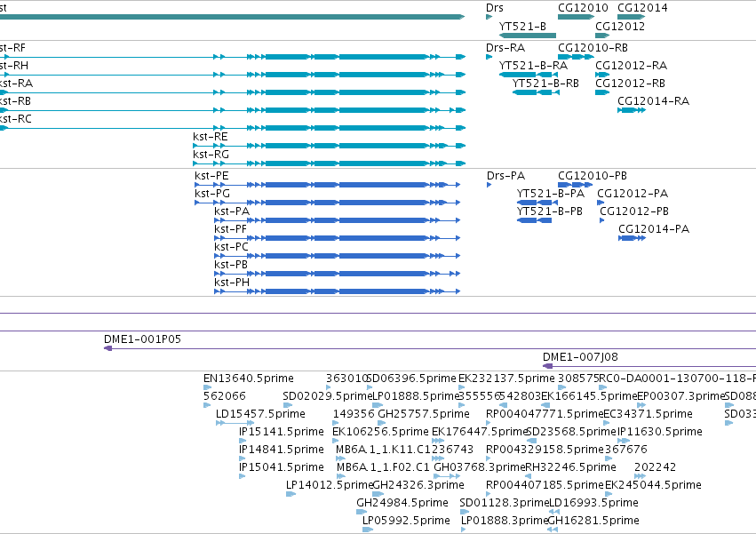Select the DME1-007J08 clone label
756x534 pixels.
[x=580, y=357]
